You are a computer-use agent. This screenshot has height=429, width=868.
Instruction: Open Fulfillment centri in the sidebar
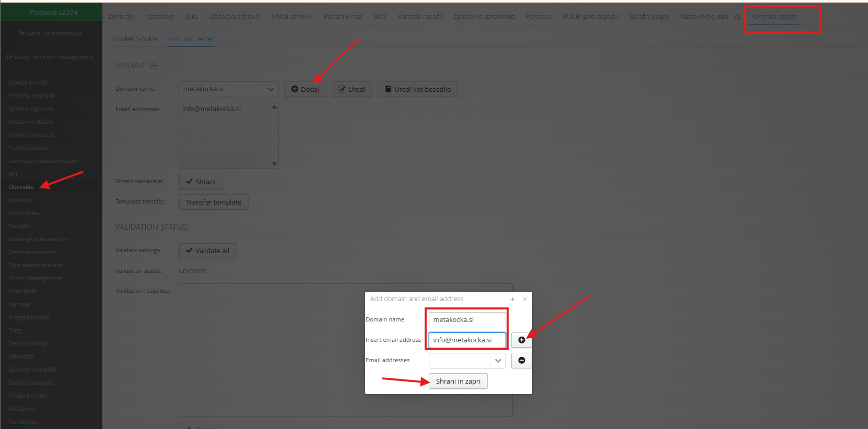click(x=31, y=135)
